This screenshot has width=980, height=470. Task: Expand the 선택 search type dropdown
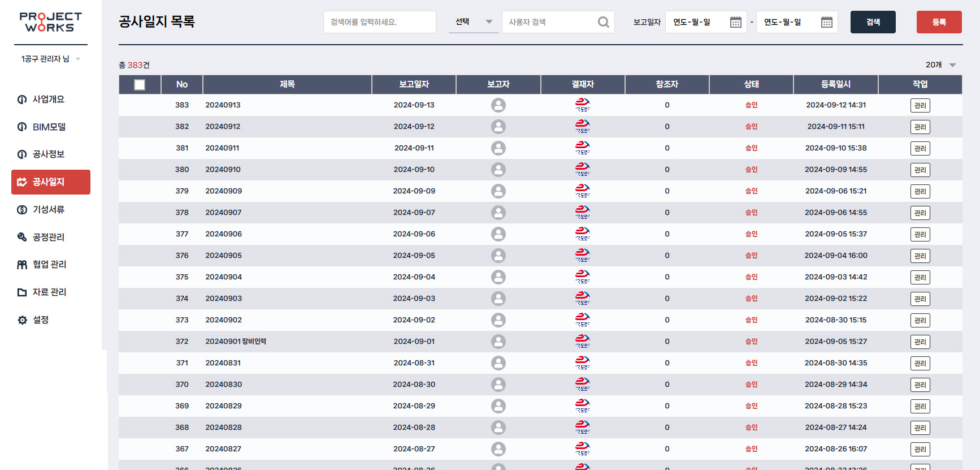pos(474,22)
